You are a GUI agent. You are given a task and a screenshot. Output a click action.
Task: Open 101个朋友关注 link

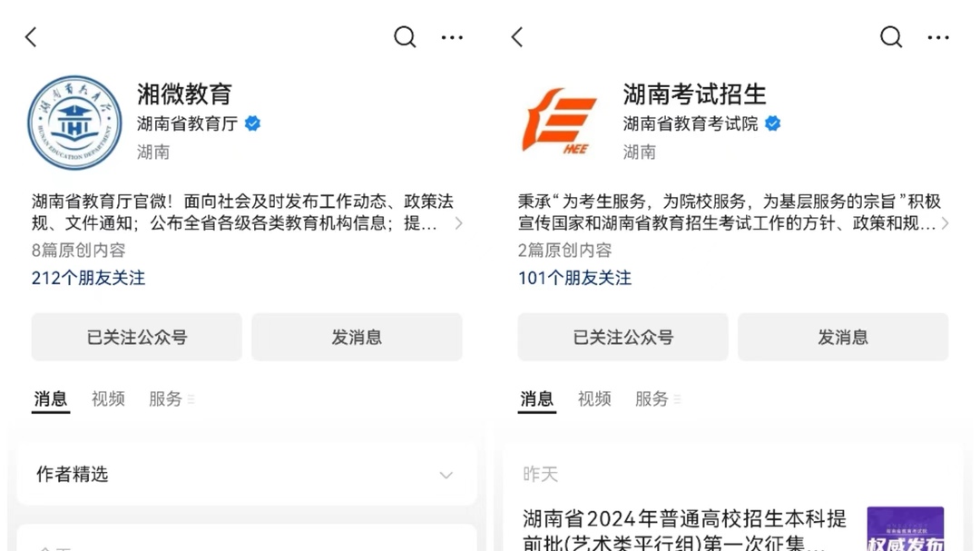click(574, 278)
